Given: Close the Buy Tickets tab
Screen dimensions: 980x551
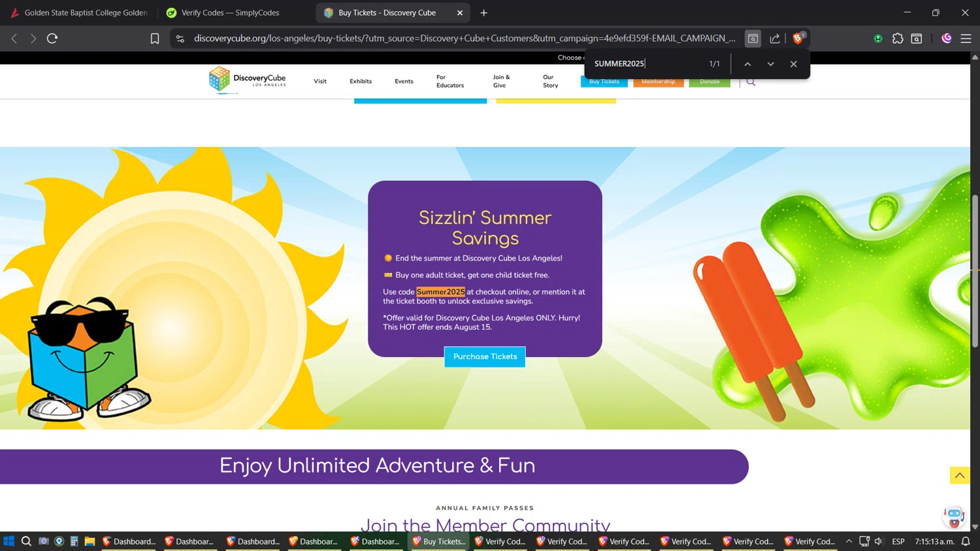Looking at the screenshot, I should [460, 12].
